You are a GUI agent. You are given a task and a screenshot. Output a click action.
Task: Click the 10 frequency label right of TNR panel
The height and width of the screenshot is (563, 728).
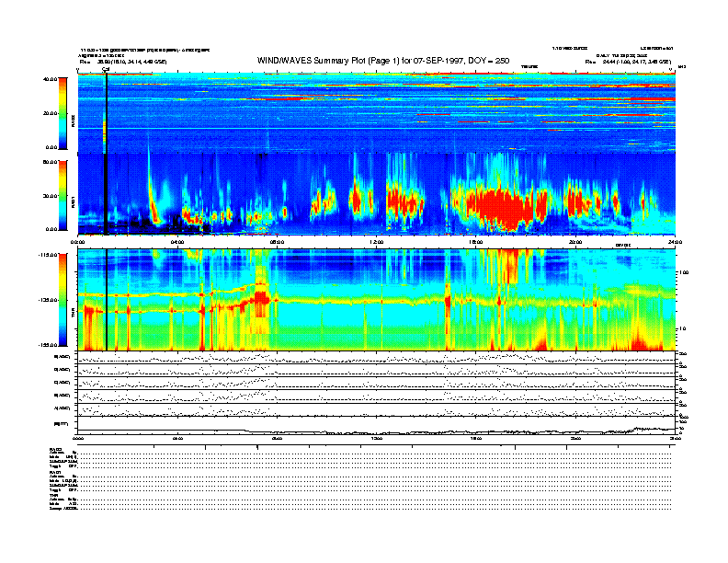point(684,328)
